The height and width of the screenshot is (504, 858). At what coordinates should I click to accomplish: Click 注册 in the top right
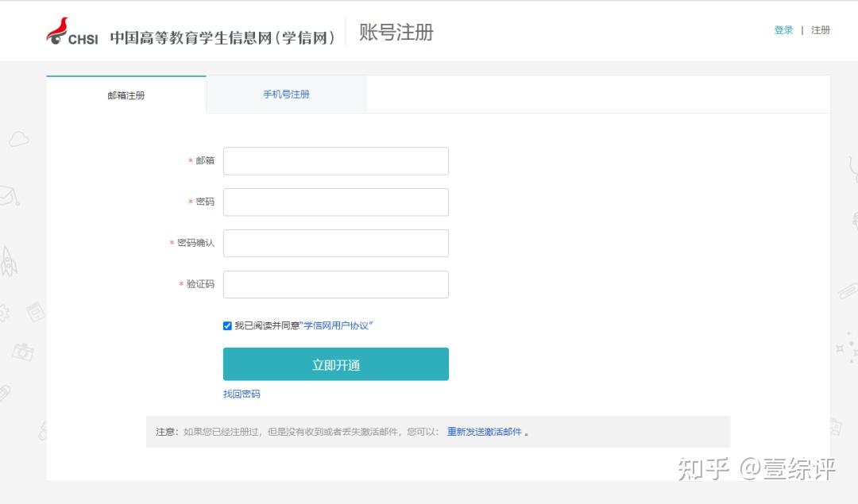pyautogui.click(x=821, y=30)
